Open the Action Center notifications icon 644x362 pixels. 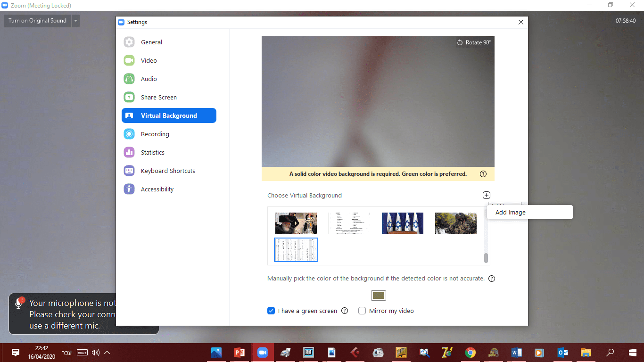(15, 353)
